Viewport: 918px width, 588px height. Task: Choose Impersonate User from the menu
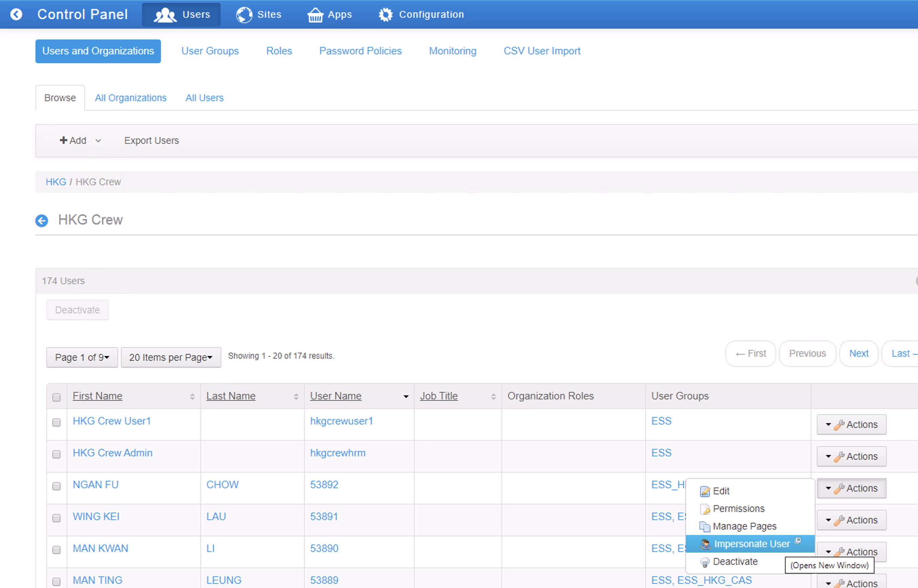click(751, 544)
